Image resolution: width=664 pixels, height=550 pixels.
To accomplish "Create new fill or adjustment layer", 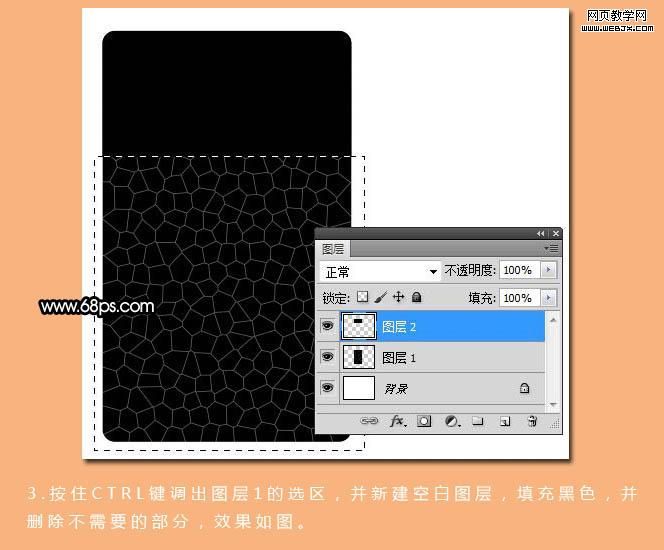I will click(452, 421).
